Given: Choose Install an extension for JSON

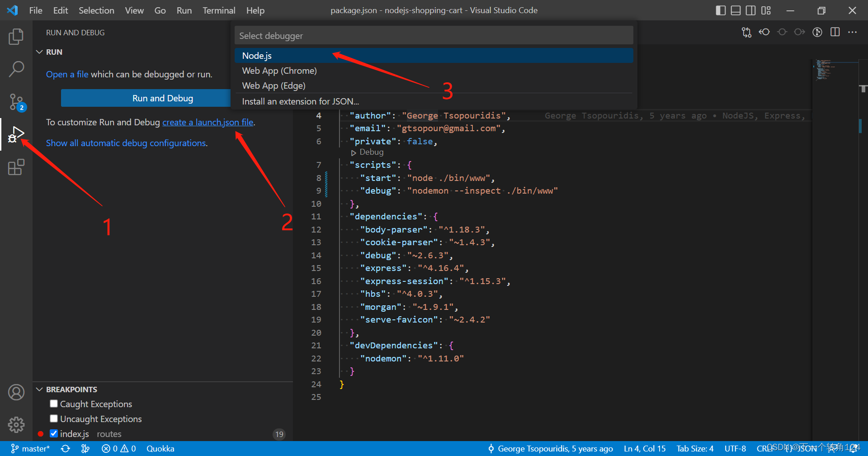Looking at the screenshot, I should coord(434,101).
